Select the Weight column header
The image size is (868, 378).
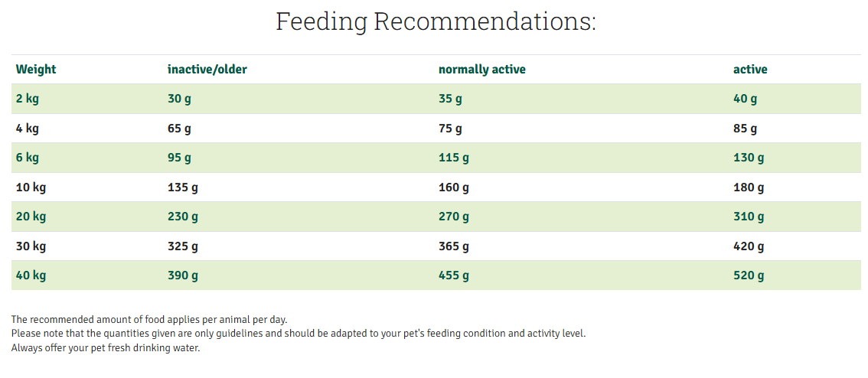(36, 70)
